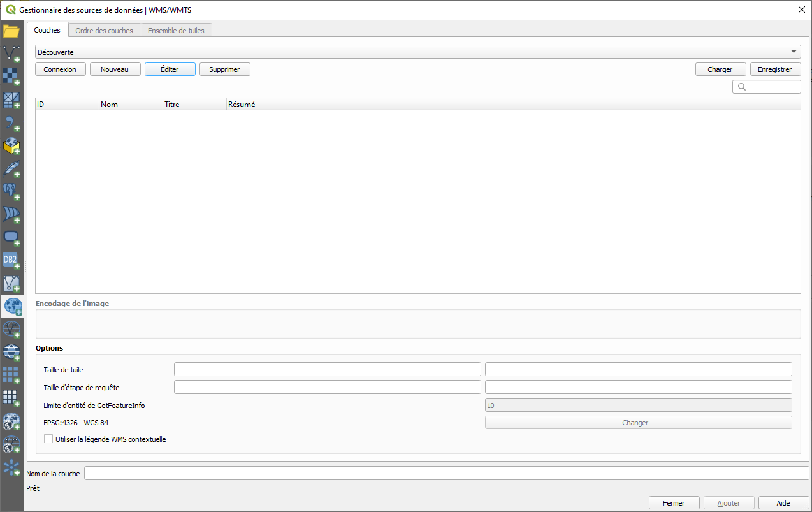Image resolution: width=812 pixels, height=512 pixels.
Task: Select the DB2 database source icon
Action: (12, 260)
